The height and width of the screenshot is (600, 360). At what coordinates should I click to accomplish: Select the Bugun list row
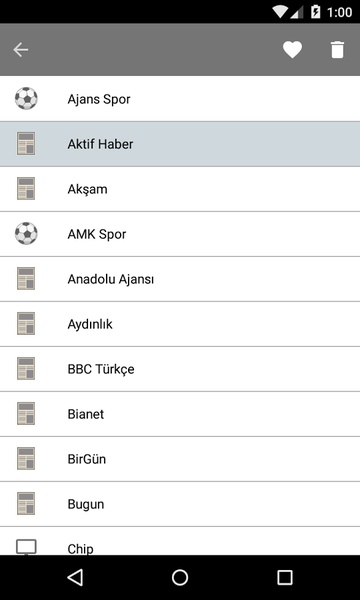click(180, 504)
